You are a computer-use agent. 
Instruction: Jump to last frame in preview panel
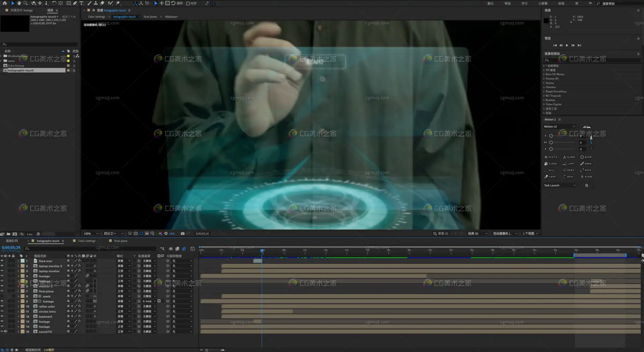pyautogui.click(x=579, y=45)
